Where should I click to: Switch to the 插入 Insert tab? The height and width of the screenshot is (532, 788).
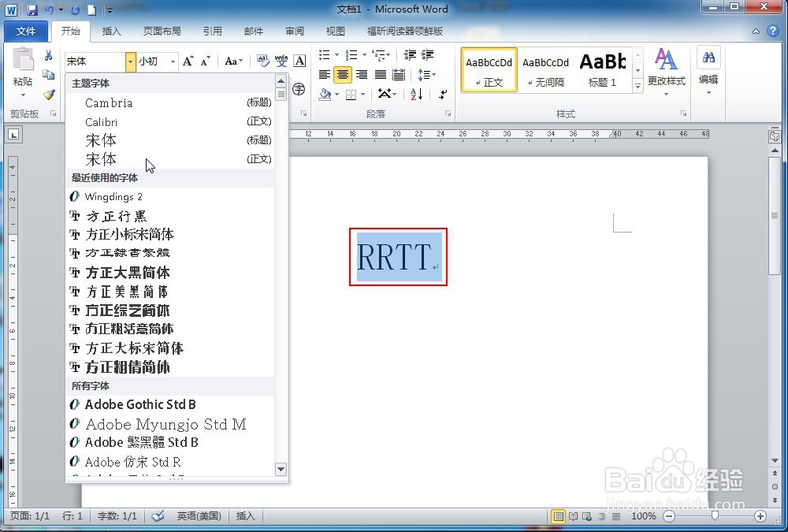coord(112,32)
